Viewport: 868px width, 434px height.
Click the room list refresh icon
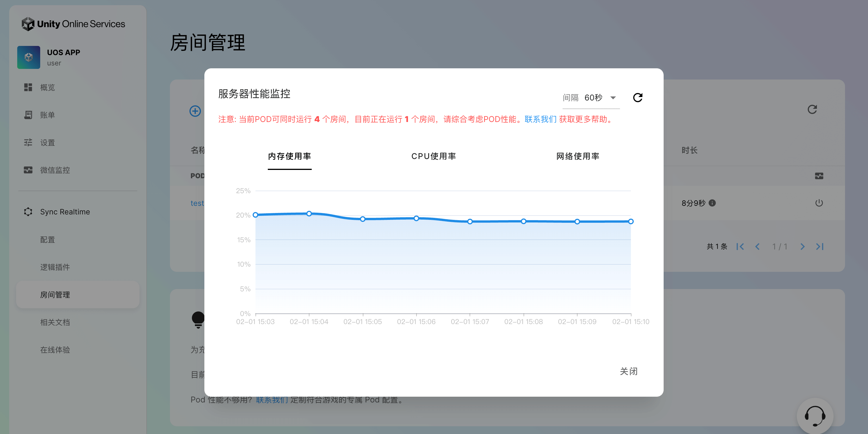click(x=812, y=110)
